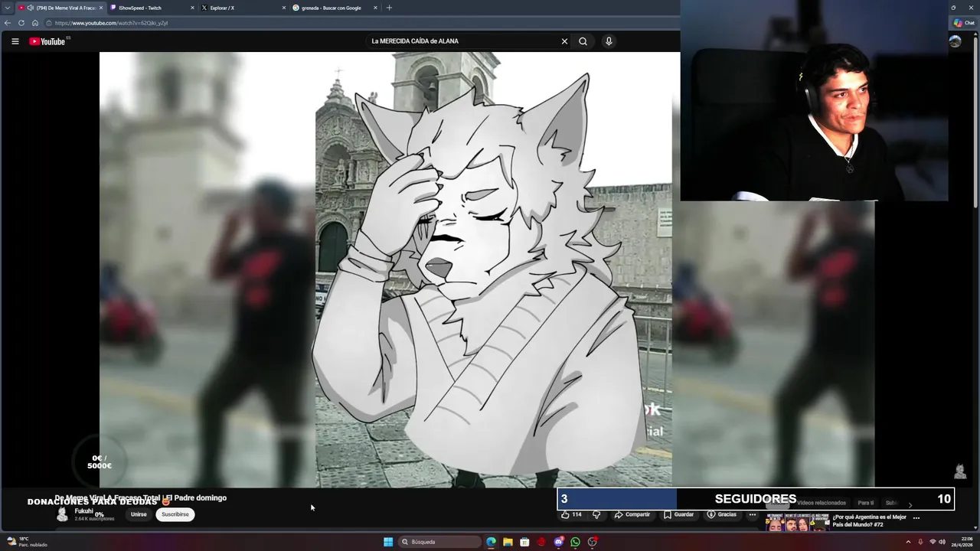Open the Fukuhi channel avatar
Screen dimensions: 980x551
coord(62,514)
